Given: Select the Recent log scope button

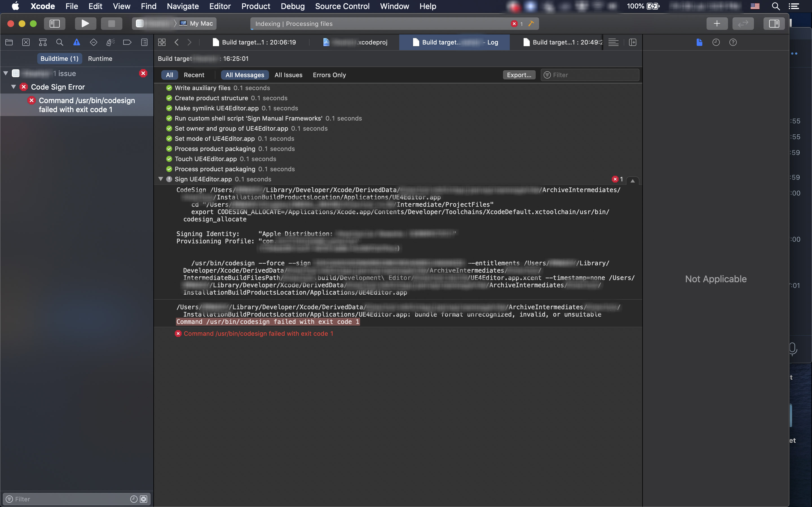Looking at the screenshot, I should 194,75.
